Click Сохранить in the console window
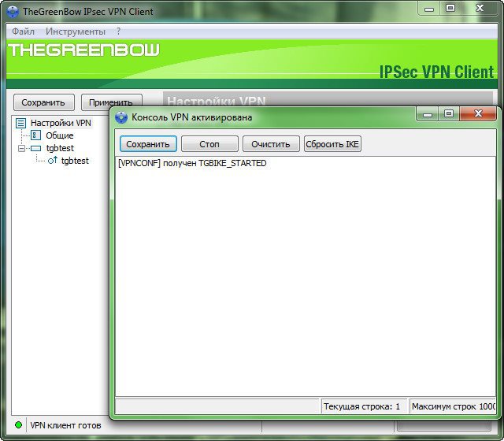 (148, 144)
